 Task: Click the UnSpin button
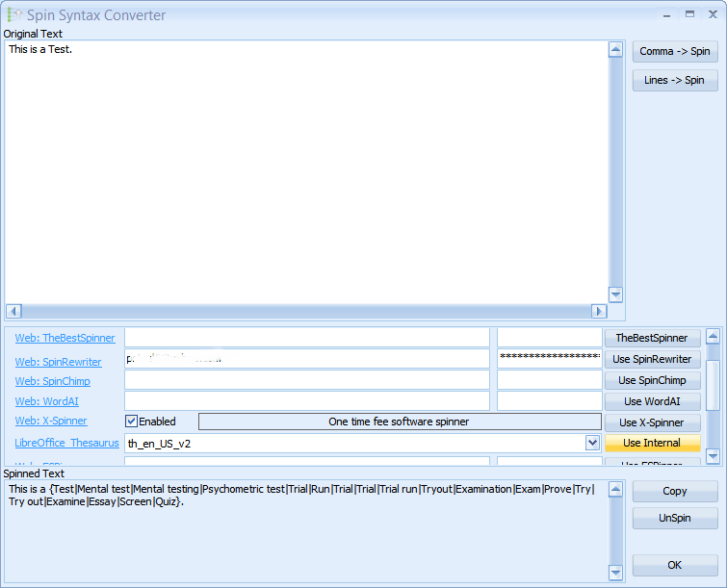tap(675, 518)
